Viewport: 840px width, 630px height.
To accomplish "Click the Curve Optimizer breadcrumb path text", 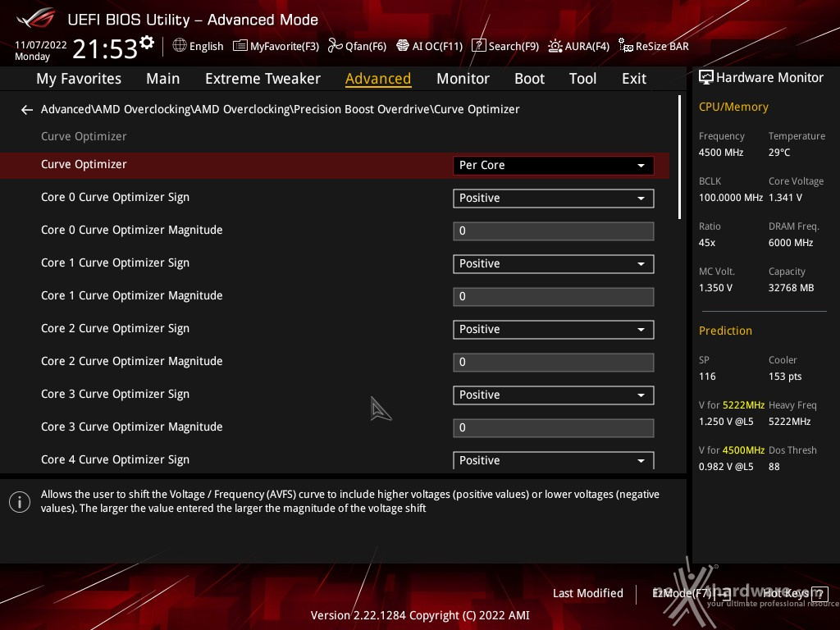I will [281, 109].
